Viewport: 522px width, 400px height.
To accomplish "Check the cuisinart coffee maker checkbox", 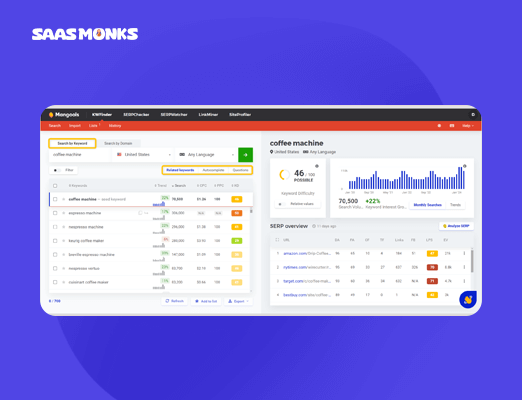I will click(55, 282).
